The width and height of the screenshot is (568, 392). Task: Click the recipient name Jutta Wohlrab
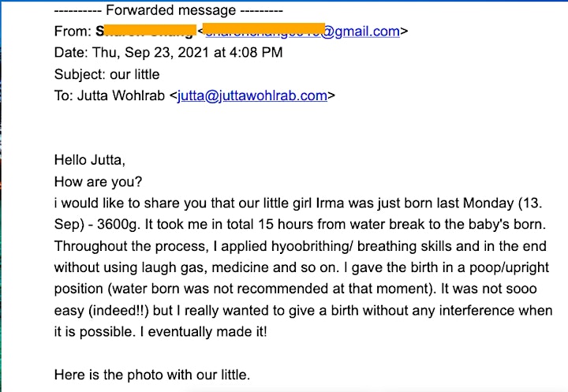[121, 95]
